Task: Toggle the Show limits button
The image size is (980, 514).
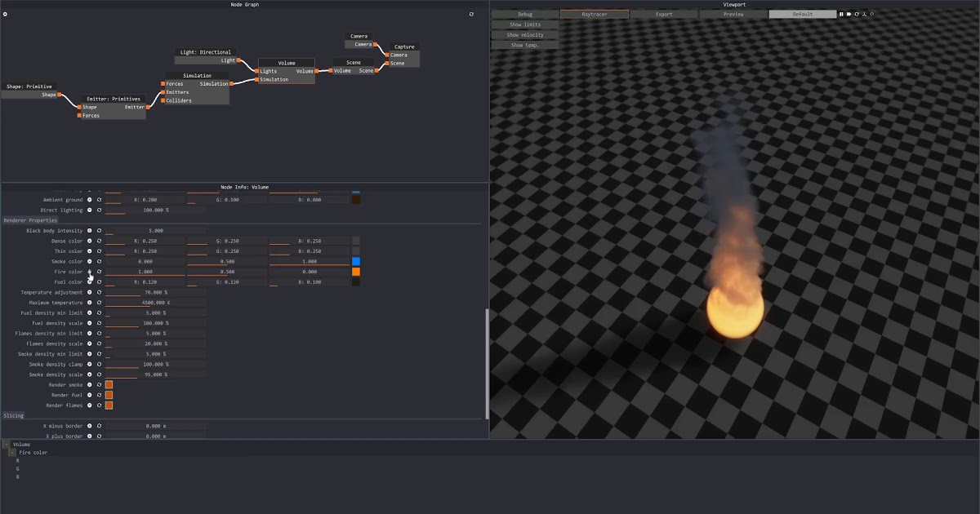Action: pos(524,24)
